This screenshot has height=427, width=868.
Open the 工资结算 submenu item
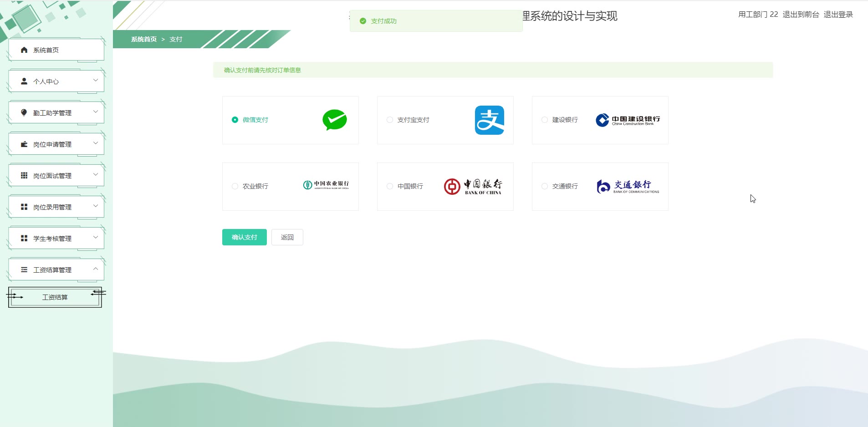[55, 297]
